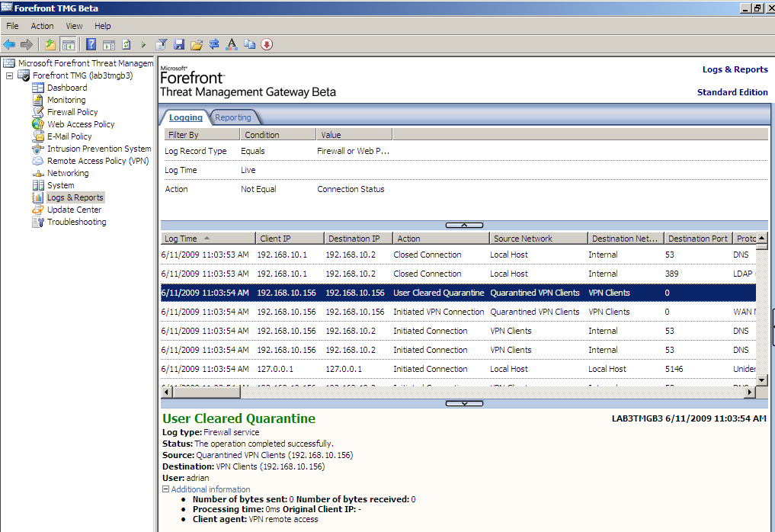Click the gray Forward arrow in toolbar
The image size is (775, 532).
coord(27,44)
